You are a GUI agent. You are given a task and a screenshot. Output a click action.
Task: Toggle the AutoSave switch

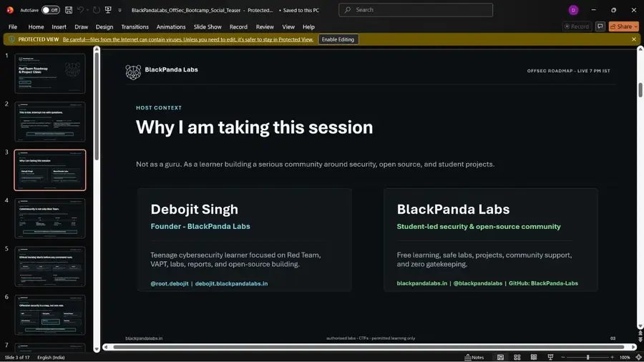51,10
